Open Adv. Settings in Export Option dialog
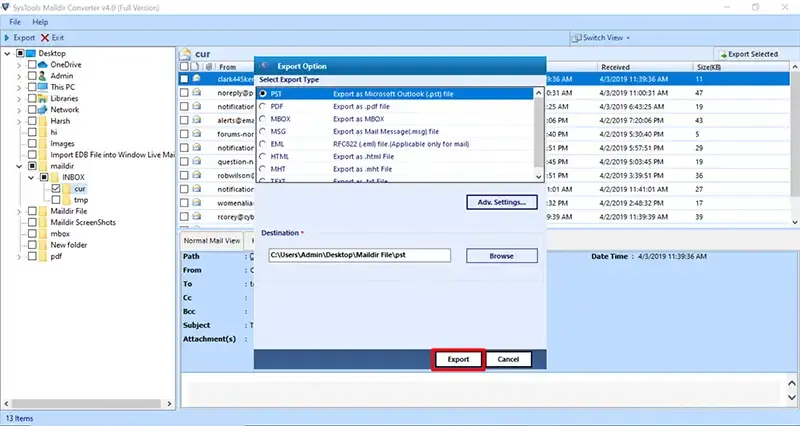Viewport: 800px width, 426px height. click(502, 203)
